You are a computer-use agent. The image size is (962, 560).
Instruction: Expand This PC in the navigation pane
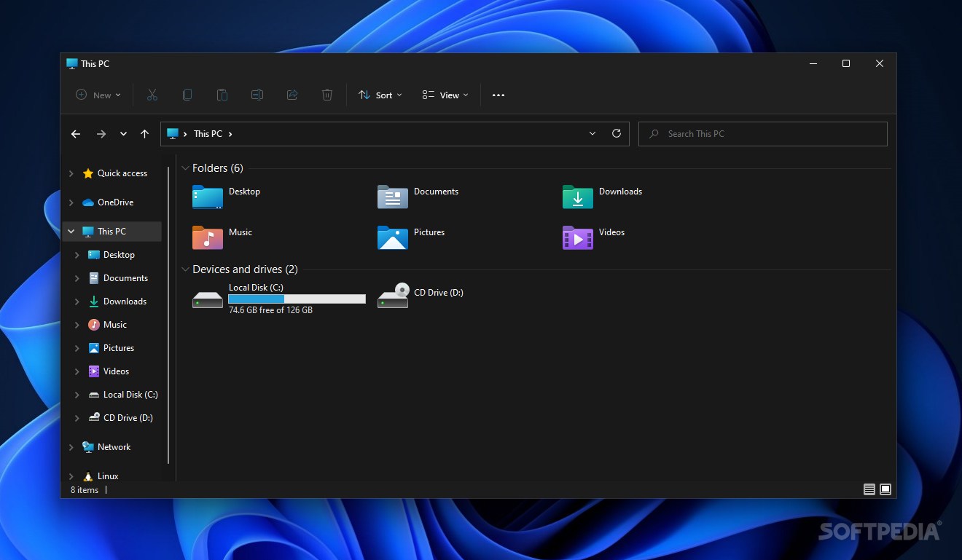[71, 231]
